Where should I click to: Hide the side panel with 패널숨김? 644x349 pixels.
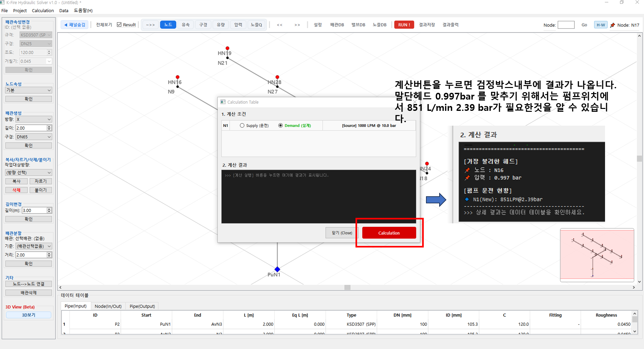(75, 25)
